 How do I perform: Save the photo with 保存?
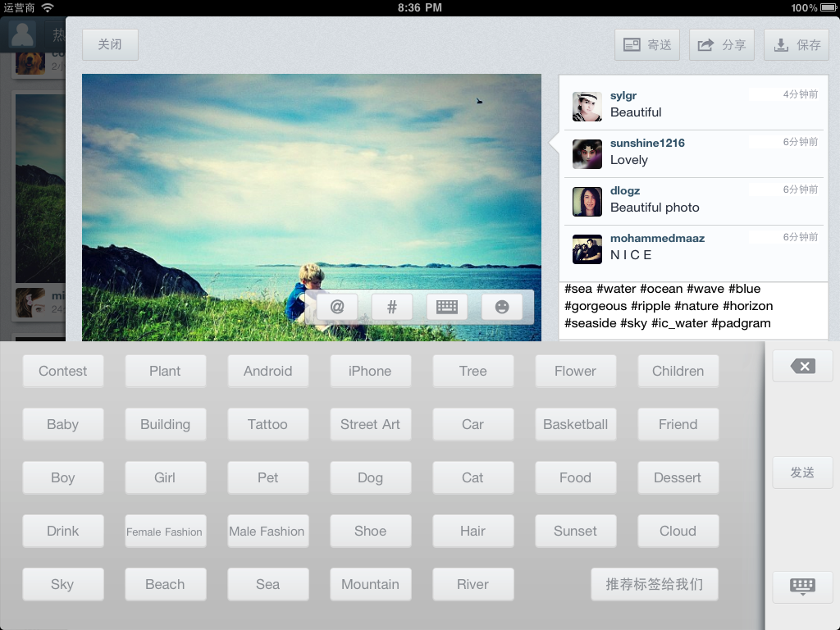tap(796, 44)
